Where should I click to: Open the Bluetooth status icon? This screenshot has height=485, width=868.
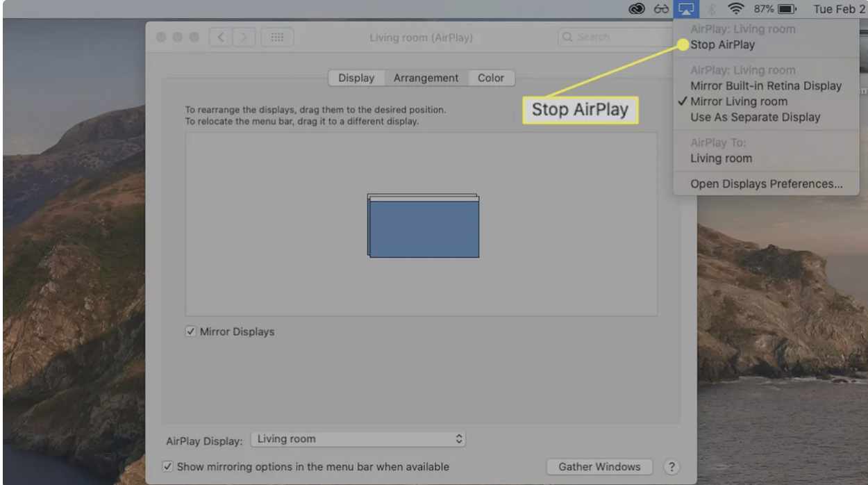click(x=710, y=10)
